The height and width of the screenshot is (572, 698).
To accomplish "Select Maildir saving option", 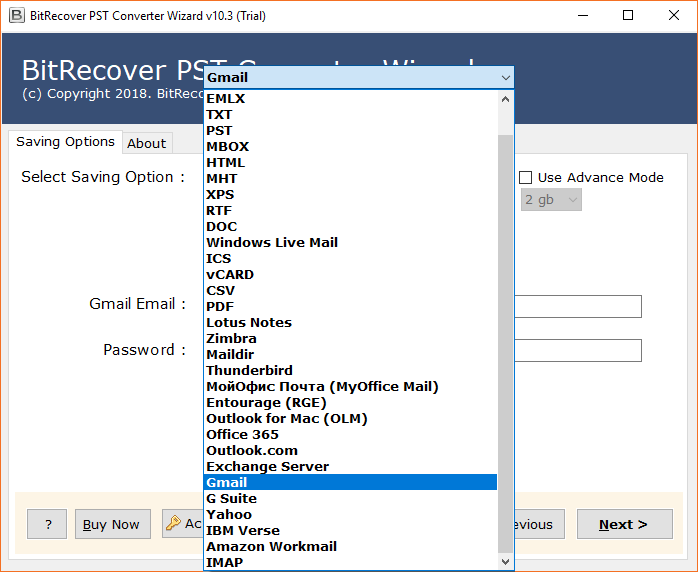I will coord(350,355).
